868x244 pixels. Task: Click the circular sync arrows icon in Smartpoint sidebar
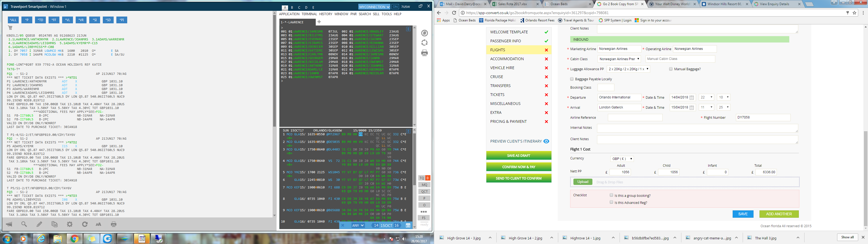point(425,43)
